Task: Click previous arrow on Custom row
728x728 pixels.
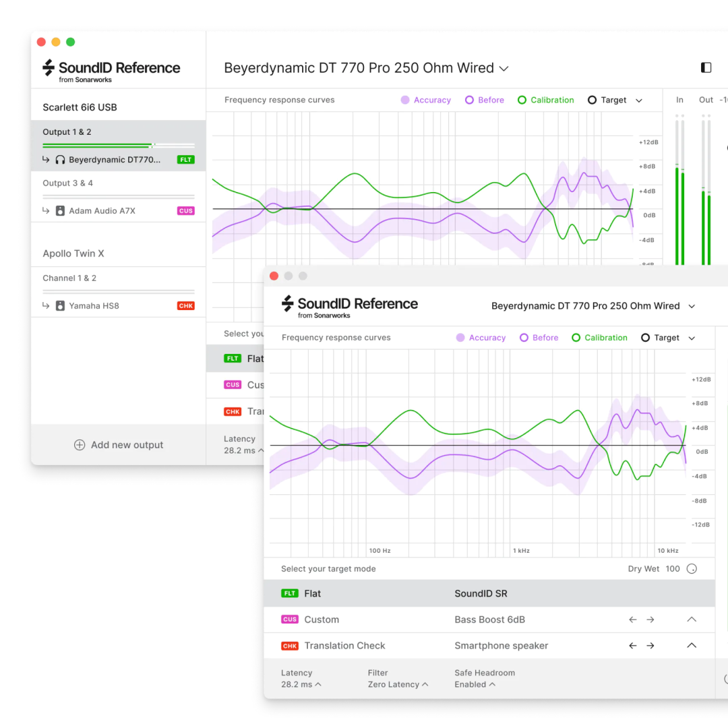Action: pos(632,619)
